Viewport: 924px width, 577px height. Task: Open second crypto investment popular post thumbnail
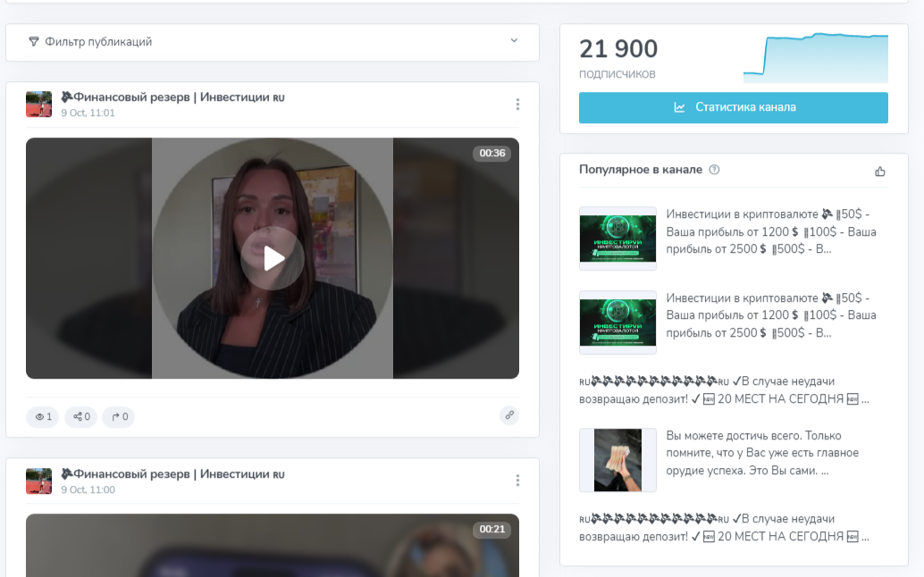(x=617, y=322)
